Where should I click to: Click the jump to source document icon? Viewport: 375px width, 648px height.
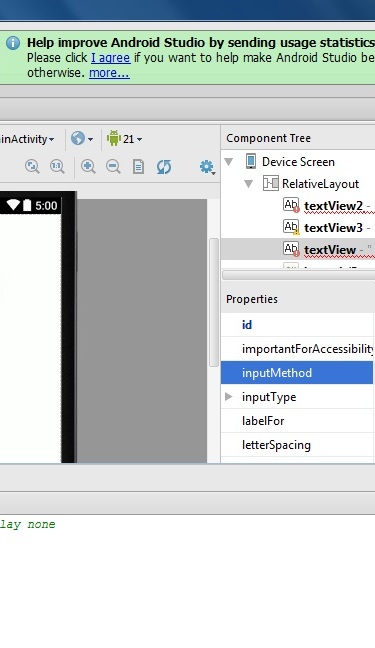pos(138,167)
